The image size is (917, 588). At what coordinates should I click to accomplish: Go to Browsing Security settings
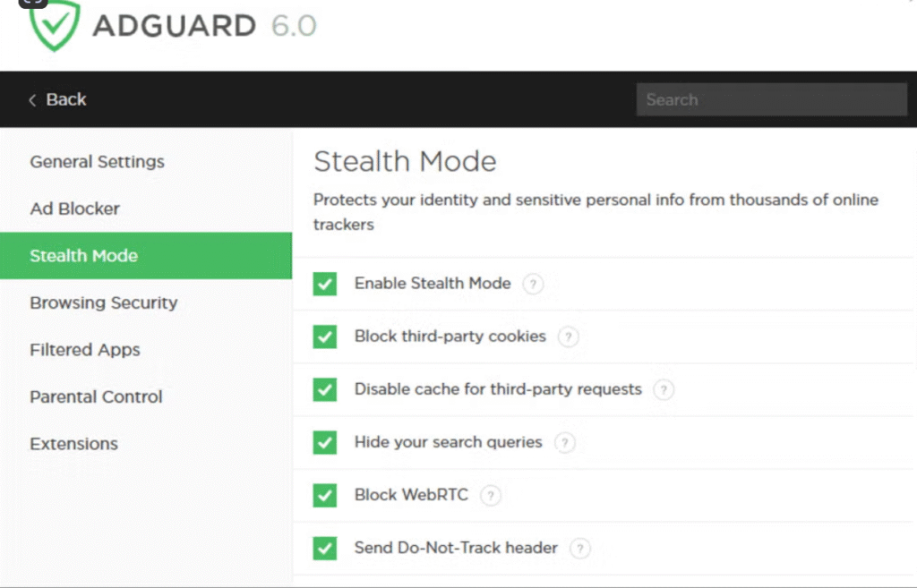(103, 303)
